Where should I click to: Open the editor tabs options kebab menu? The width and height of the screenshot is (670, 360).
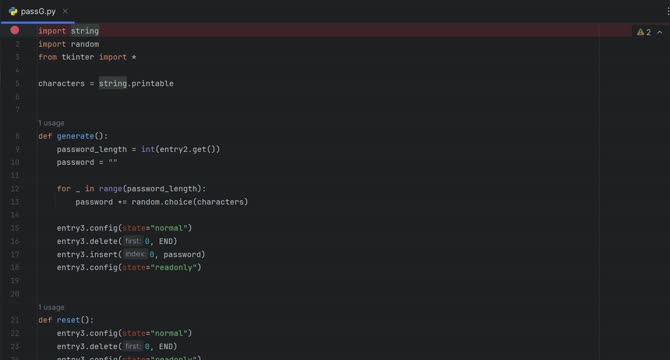(x=668, y=12)
